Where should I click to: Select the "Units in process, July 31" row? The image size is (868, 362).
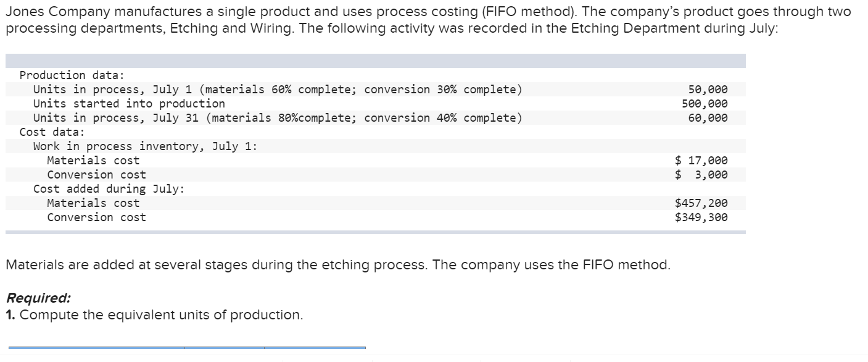tap(376, 117)
